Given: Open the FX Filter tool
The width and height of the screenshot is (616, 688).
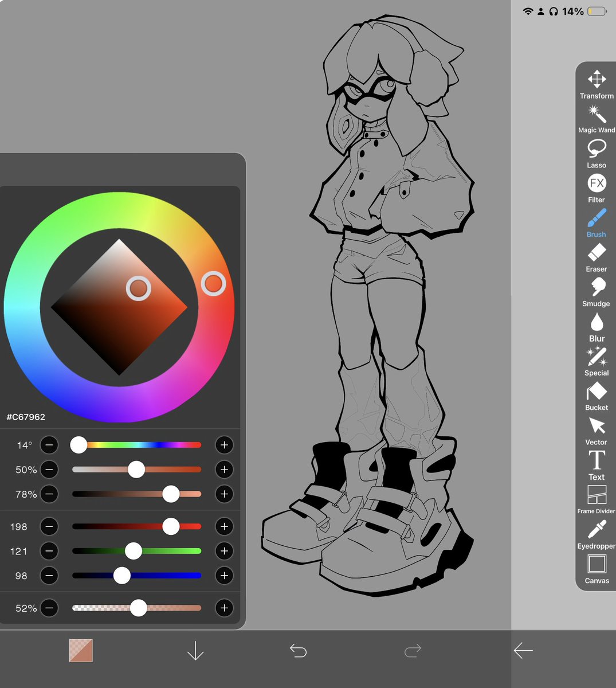Looking at the screenshot, I should (597, 188).
